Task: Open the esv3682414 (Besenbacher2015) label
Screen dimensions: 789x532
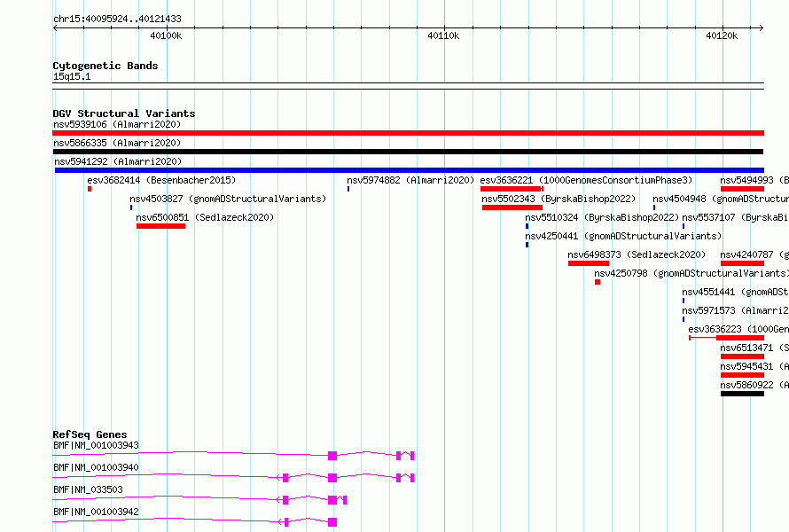Action: point(161,180)
